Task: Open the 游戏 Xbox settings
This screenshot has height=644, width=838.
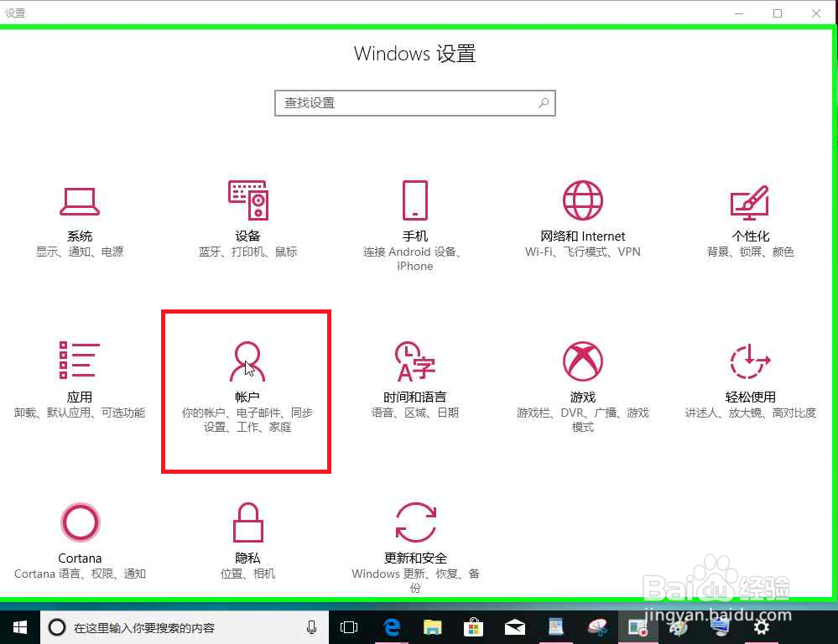Action: (582, 387)
